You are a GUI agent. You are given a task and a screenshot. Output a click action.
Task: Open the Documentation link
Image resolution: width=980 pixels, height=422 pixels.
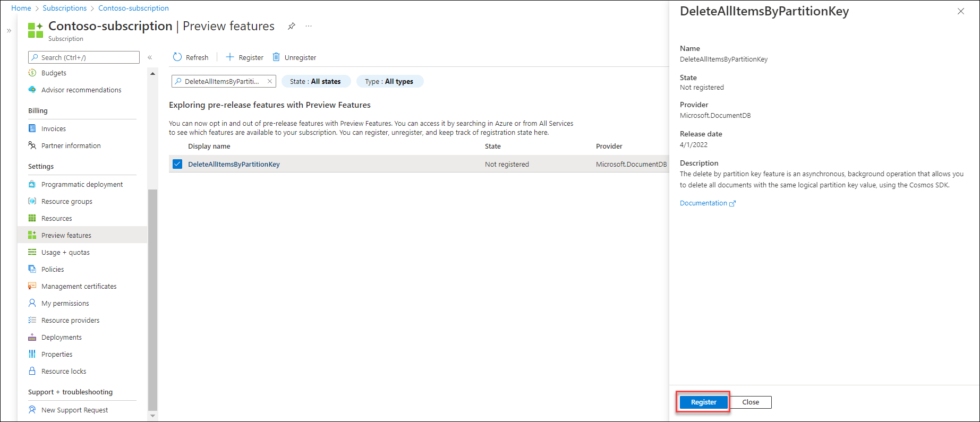[x=708, y=203]
